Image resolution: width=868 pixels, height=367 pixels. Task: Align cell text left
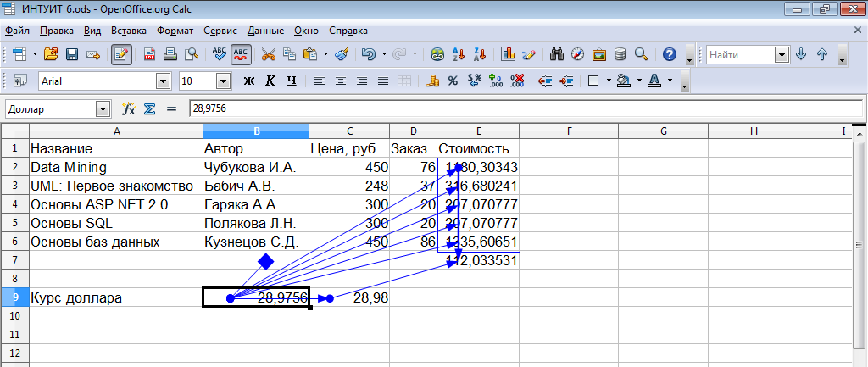pyautogui.click(x=319, y=81)
